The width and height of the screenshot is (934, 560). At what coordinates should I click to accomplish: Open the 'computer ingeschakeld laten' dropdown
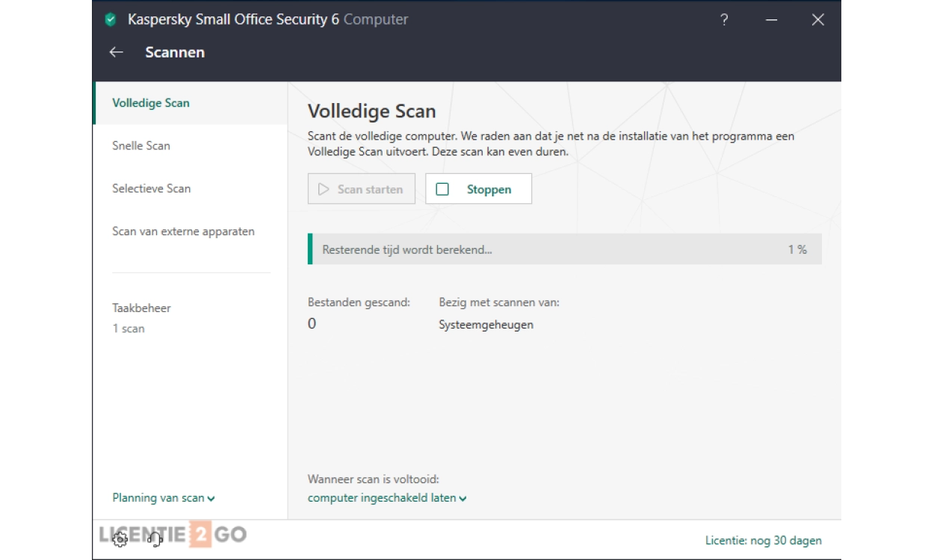point(387,498)
